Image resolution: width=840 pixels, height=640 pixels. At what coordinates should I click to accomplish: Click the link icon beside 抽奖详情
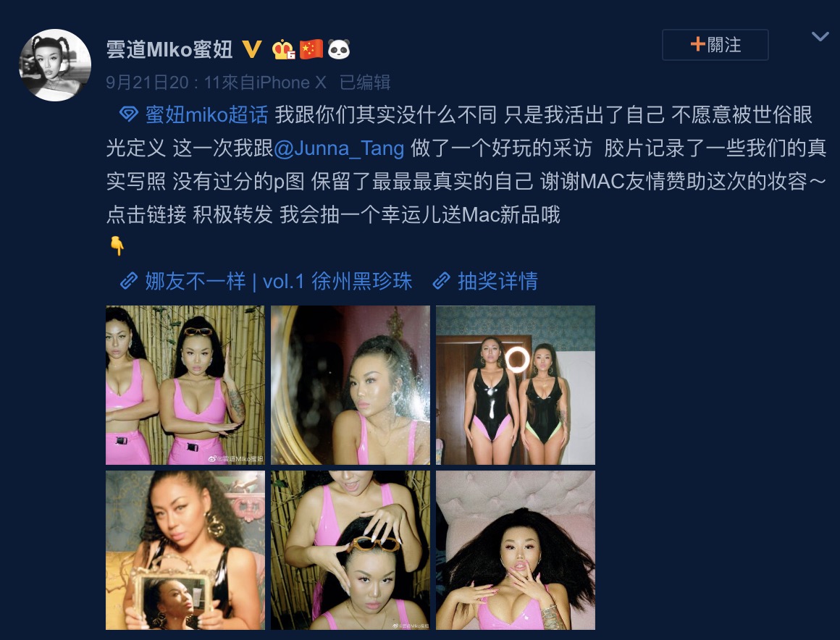point(442,281)
